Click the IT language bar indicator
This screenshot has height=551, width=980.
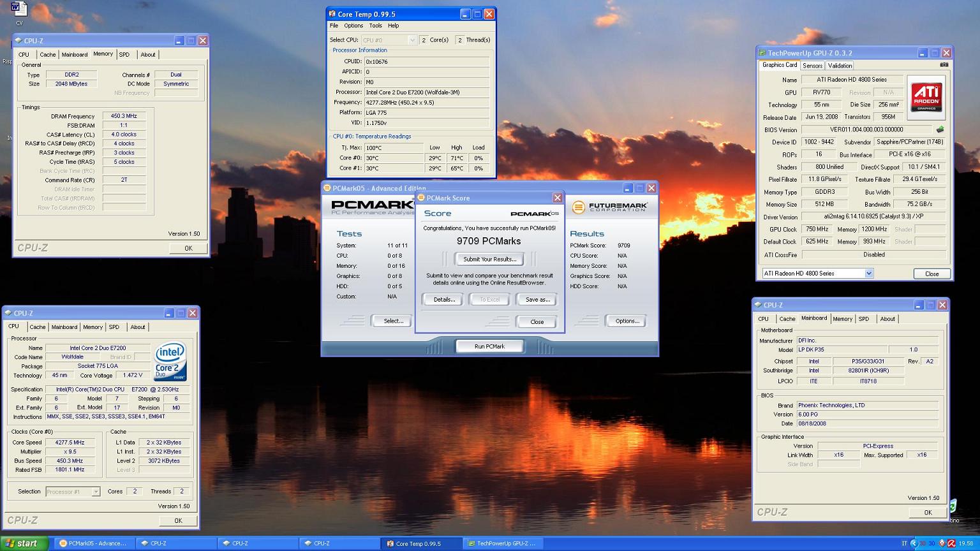pos(904,543)
